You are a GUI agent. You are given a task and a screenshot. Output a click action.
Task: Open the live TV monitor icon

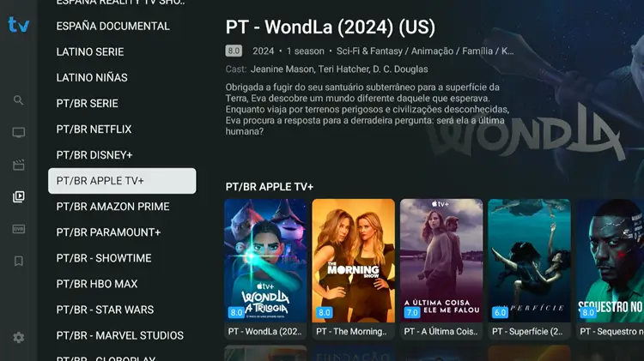pos(19,133)
